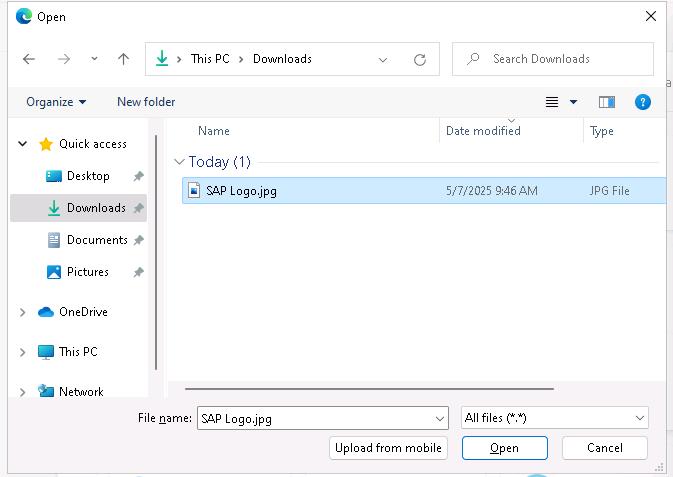Click the Back navigation arrow

click(29, 59)
